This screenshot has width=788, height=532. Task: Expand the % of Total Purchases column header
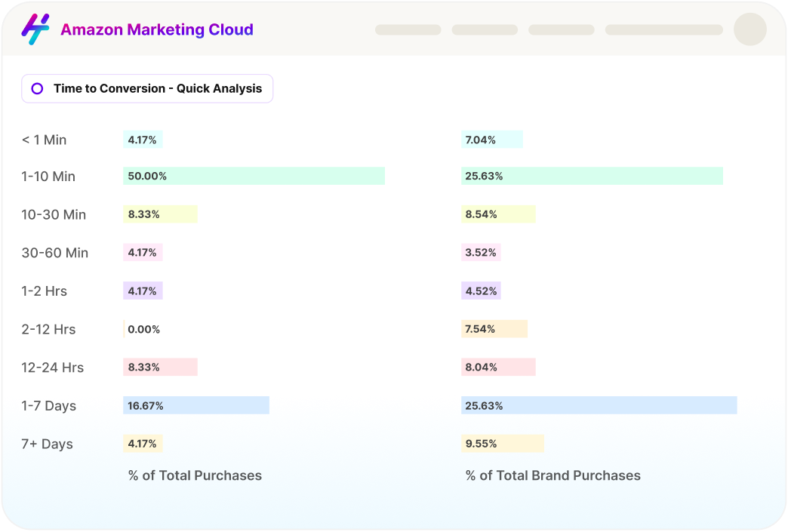click(194, 475)
